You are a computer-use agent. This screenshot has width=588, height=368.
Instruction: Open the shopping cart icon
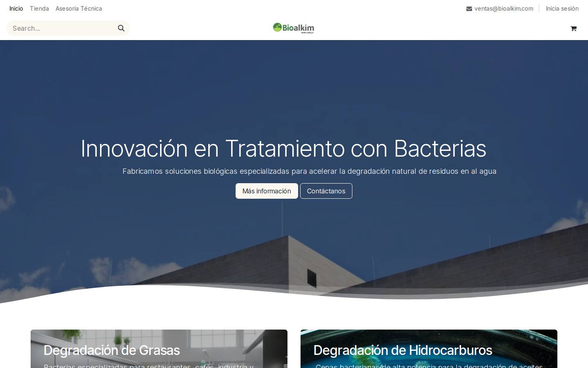tap(573, 28)
